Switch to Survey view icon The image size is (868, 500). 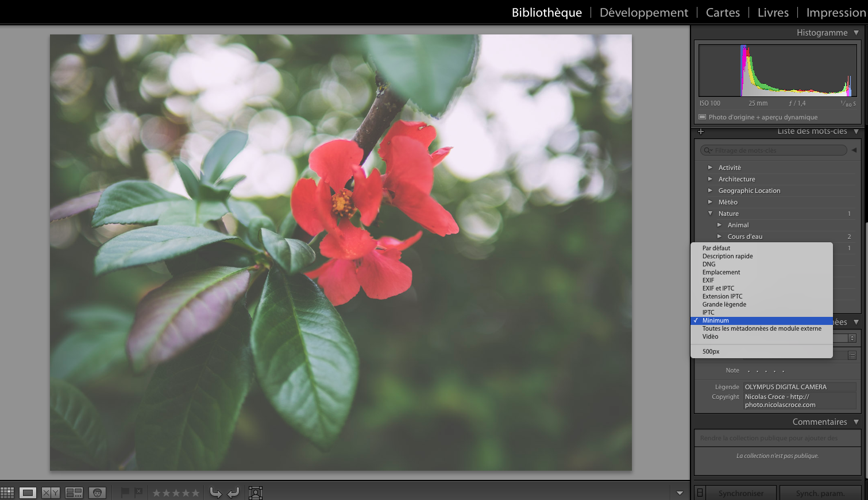tap(74, 493)
